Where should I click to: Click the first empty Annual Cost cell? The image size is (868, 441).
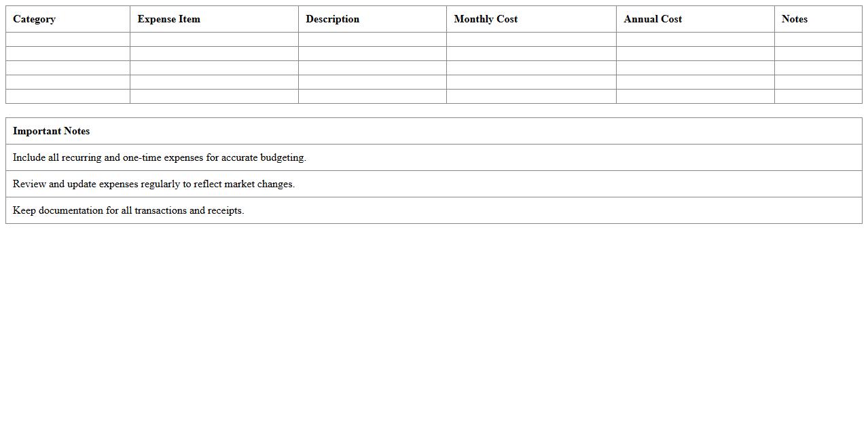(695, 39)
